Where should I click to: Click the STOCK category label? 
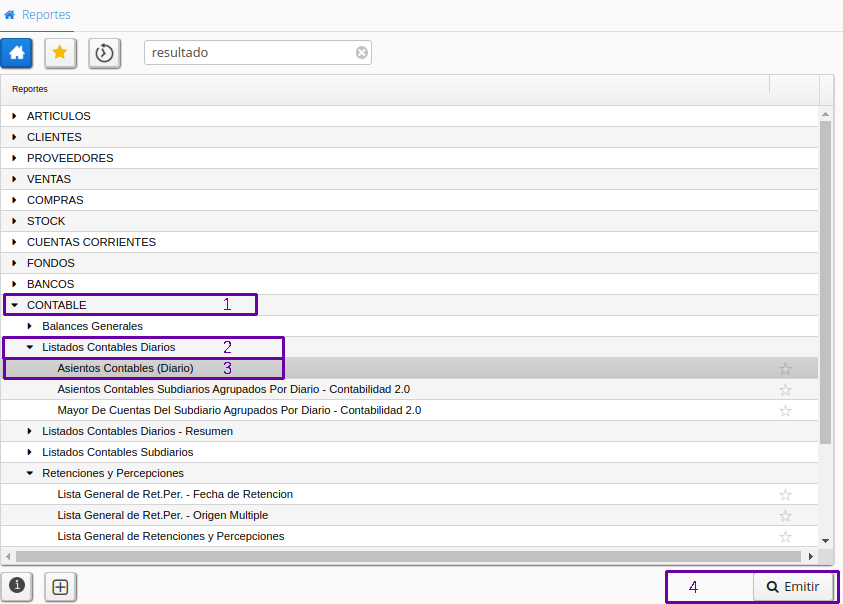[x=46, y=221]
